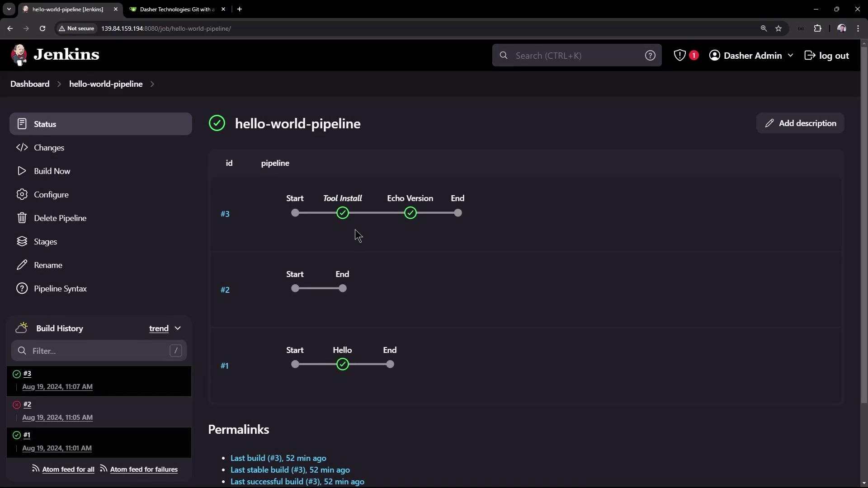Viewport: 868px width, 488px height.
Task: Expand the Build History trend chevron
Action: 178,328
